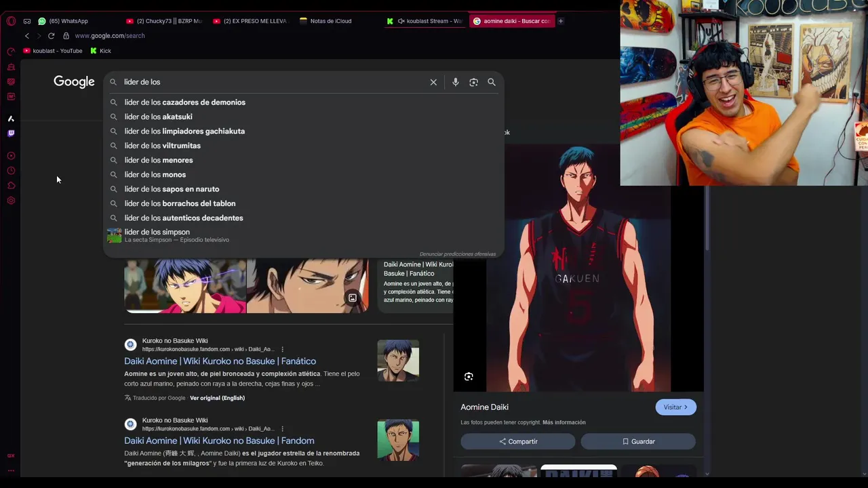Select suggestion 'lider de los limpiadores gachiakuta'
The height and width of the screenshot is (488, 868).
point(303,131)
